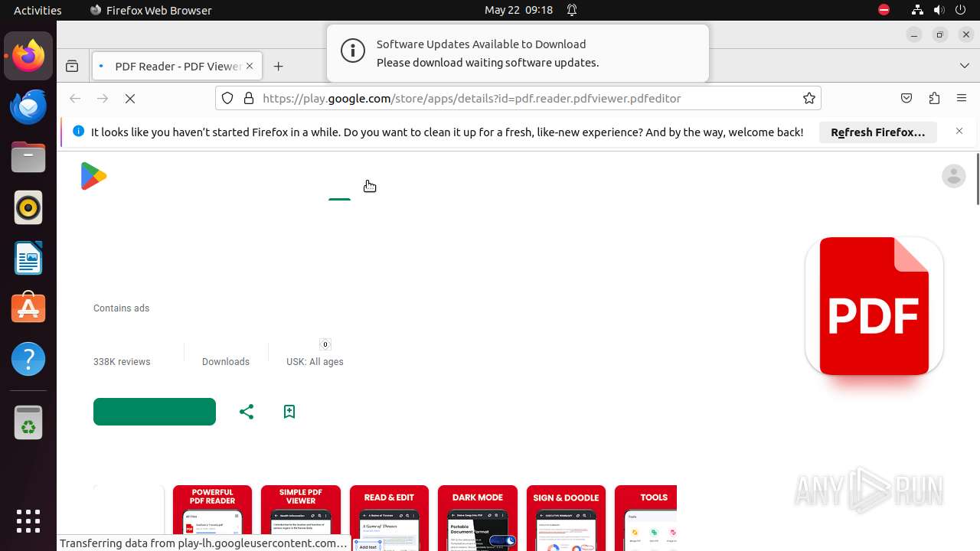
Task: List all tabs dropdown arrow
Action: pyautogui.click(x=965, y=66)
